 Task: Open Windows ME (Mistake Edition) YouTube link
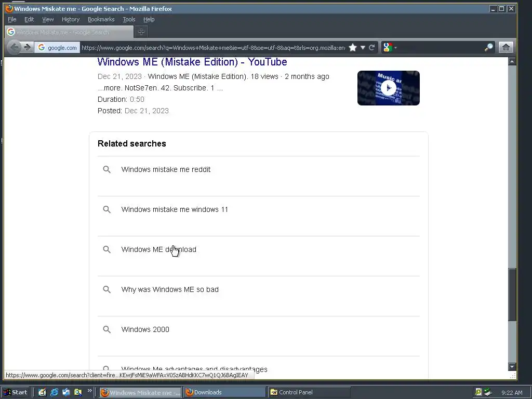(192, 62)
